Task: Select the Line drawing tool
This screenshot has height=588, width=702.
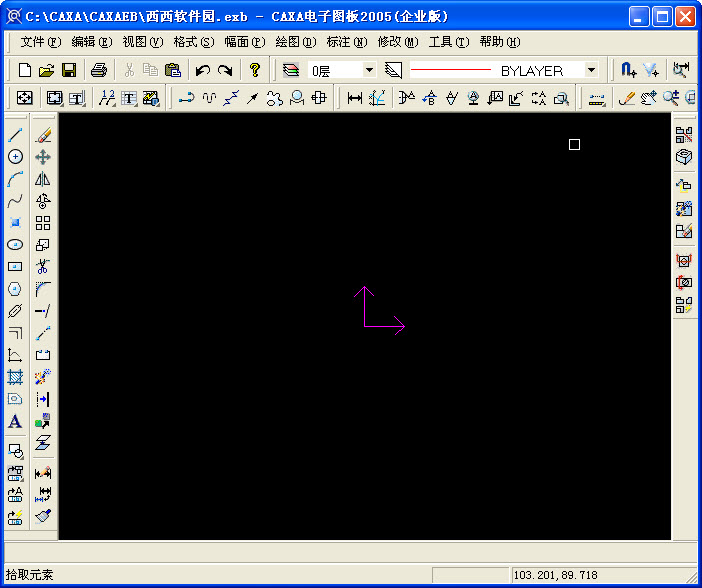Action: tap(15, 135)
